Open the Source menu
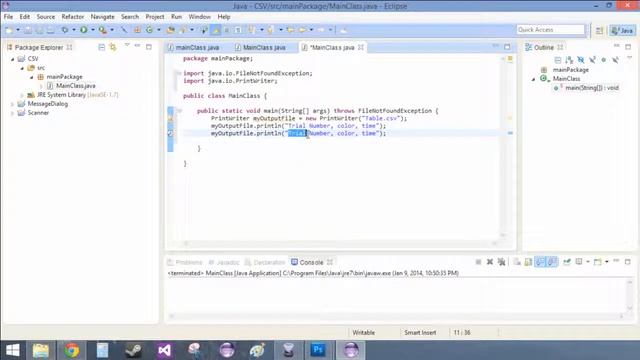The width and height of the screenshot is (640, 360). [46, 17]
